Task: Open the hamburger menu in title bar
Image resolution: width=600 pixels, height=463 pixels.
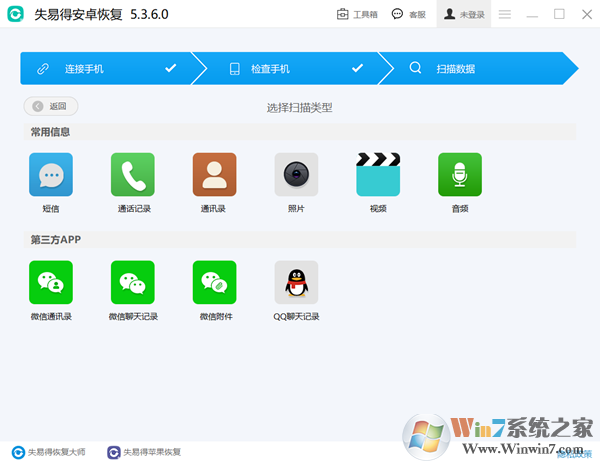Action: point(505,15)
